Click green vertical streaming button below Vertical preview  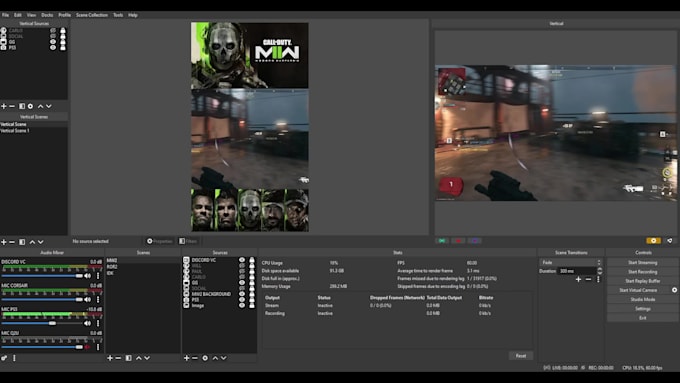[x=442, y=241]
